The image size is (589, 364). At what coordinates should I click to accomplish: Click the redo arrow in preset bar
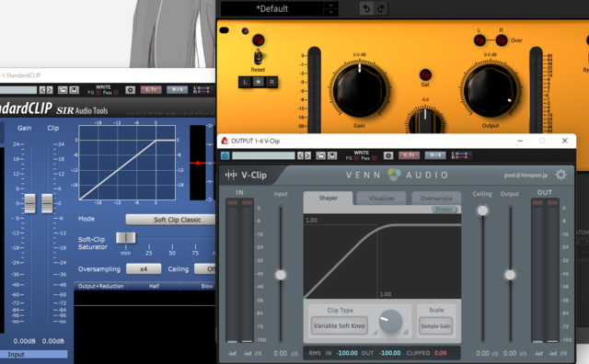click(x=381, y=8)
